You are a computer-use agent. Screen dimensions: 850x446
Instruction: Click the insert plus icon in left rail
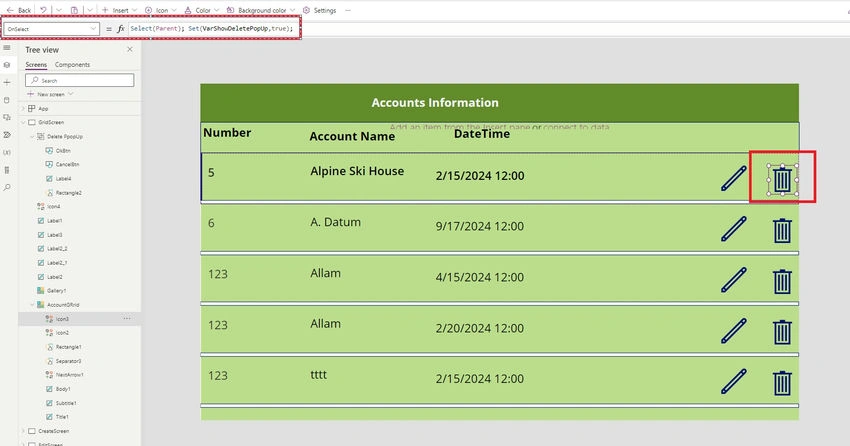pyautogui.click(x=7, y=82)
